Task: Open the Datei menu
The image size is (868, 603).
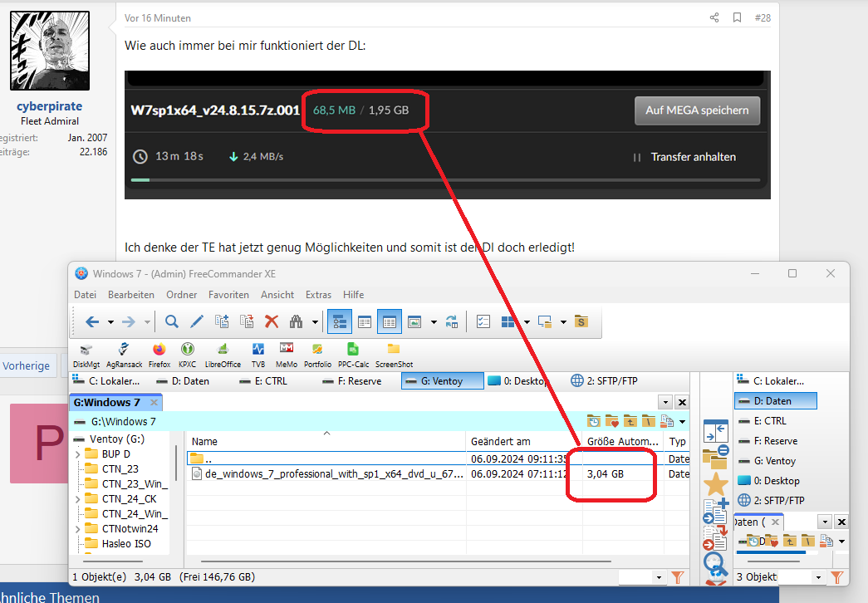Action: pos(86,295)
